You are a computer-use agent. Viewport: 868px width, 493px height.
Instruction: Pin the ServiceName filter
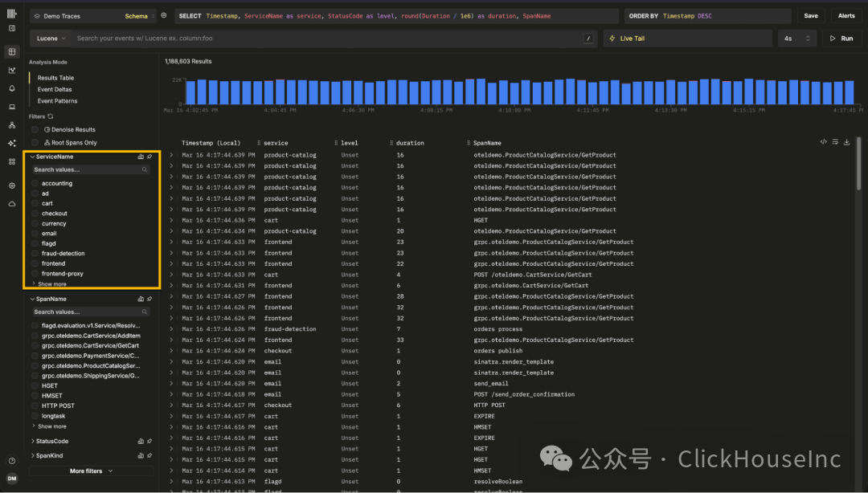(149, 157)
